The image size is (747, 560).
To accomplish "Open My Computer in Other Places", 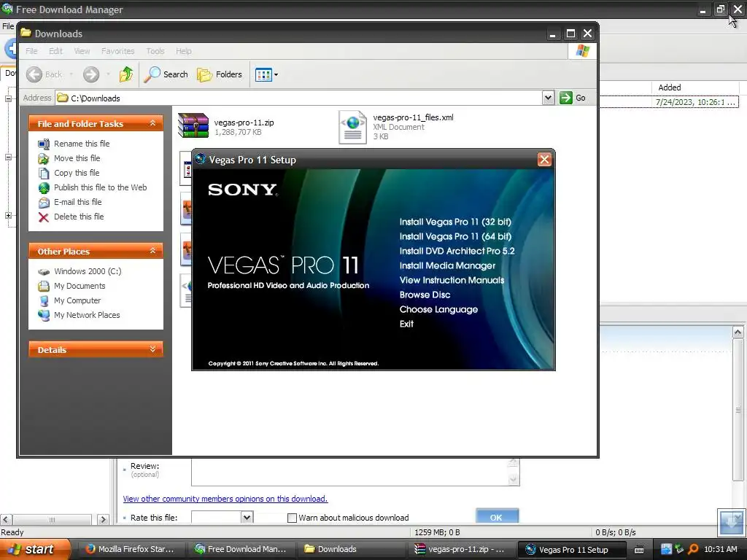I will [x=77, y=300].
